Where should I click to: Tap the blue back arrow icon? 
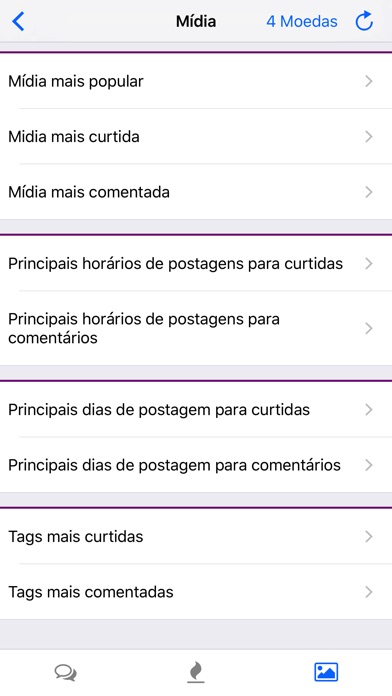(x=18, y=21)
